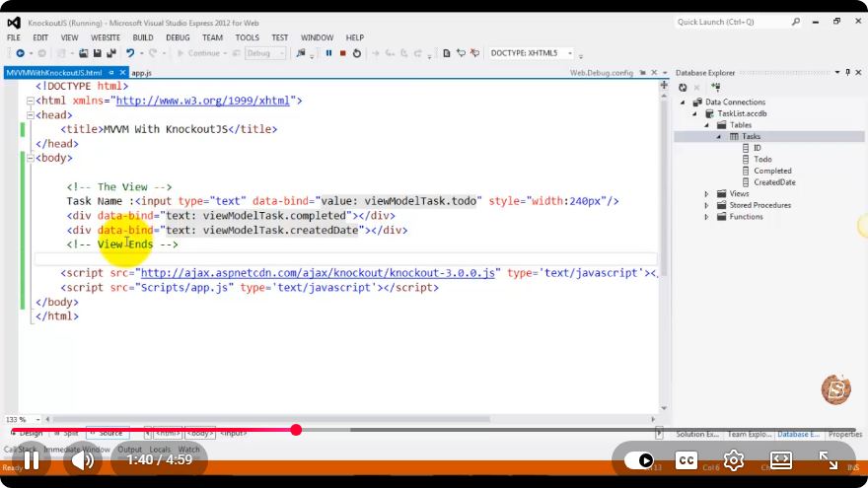The height and width of the screenshot is (488, 868).
Task: Click the red video progress scrubber knob
Action: click(296, 430)
